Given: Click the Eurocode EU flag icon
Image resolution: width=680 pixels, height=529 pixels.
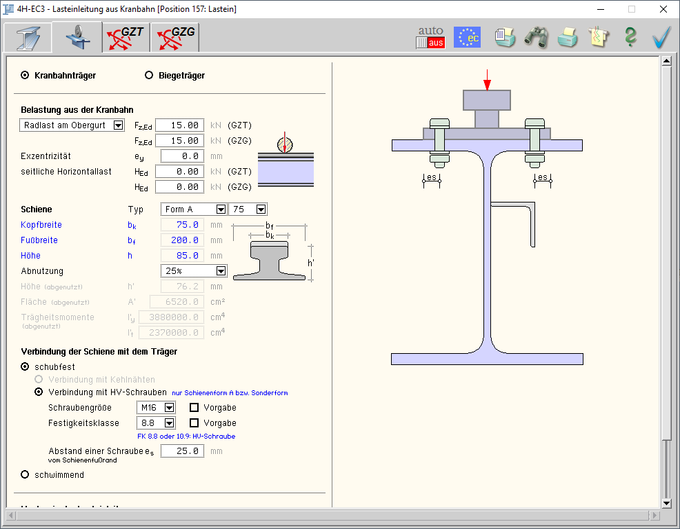Looking at the screenshot, I should click(x=467, y=37).
